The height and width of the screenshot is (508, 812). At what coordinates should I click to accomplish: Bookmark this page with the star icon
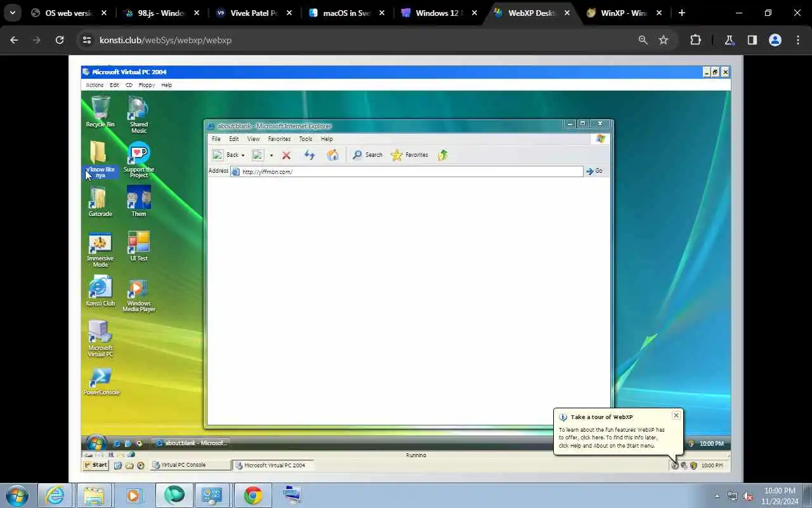pos(664,40)
